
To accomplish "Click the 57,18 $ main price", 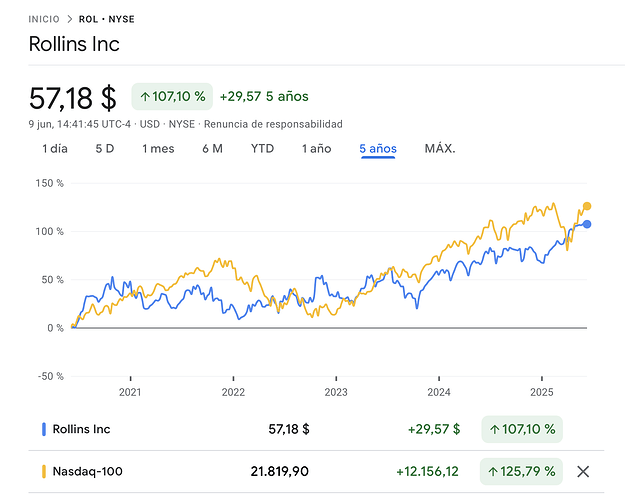I will tap(73, 98).
